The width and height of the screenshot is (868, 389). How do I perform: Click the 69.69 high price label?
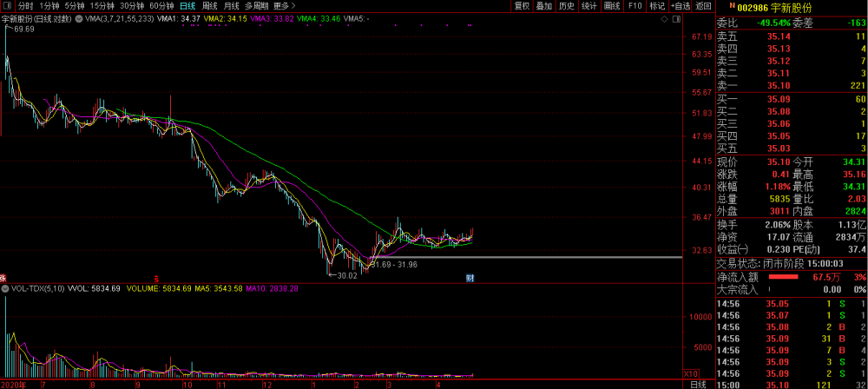[x=23, y=30]
